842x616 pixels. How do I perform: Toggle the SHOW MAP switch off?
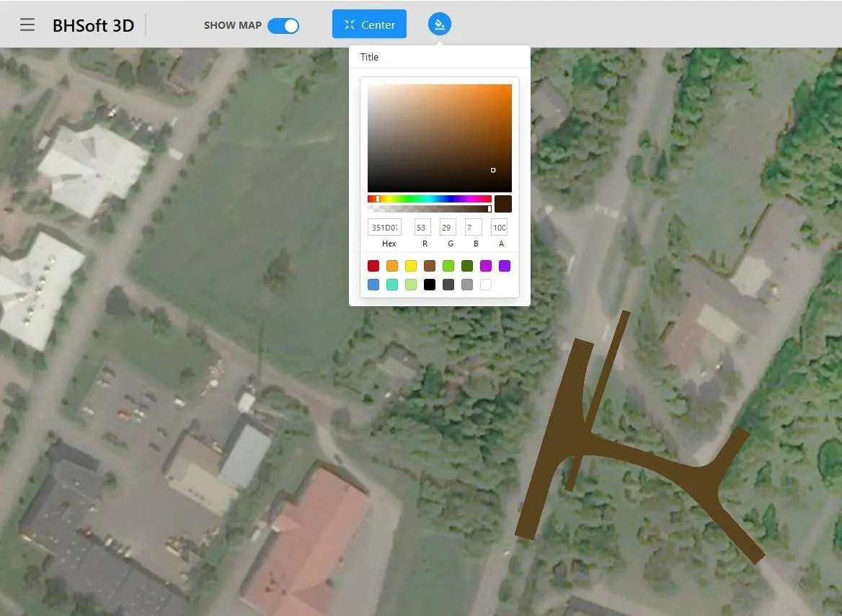click(283, 26)
